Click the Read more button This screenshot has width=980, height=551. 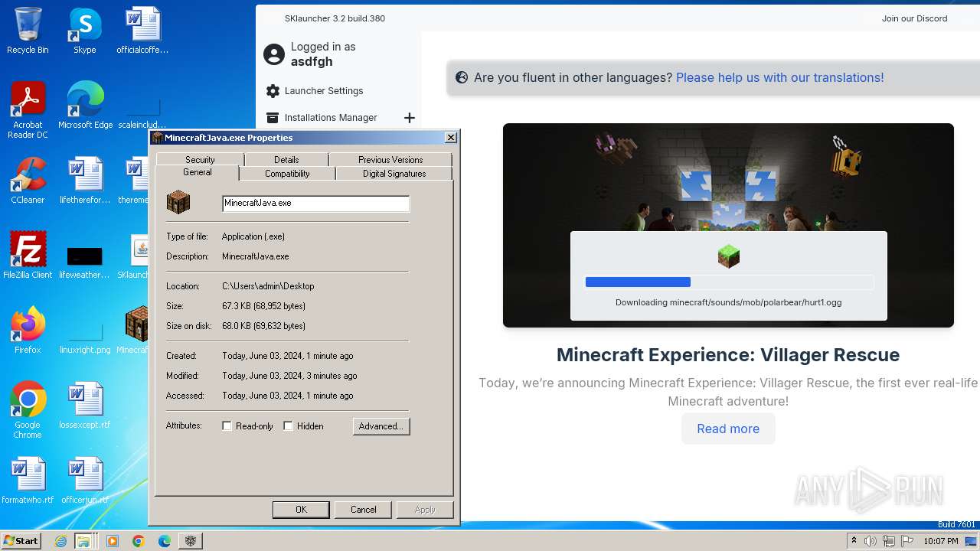coord(728,429)
